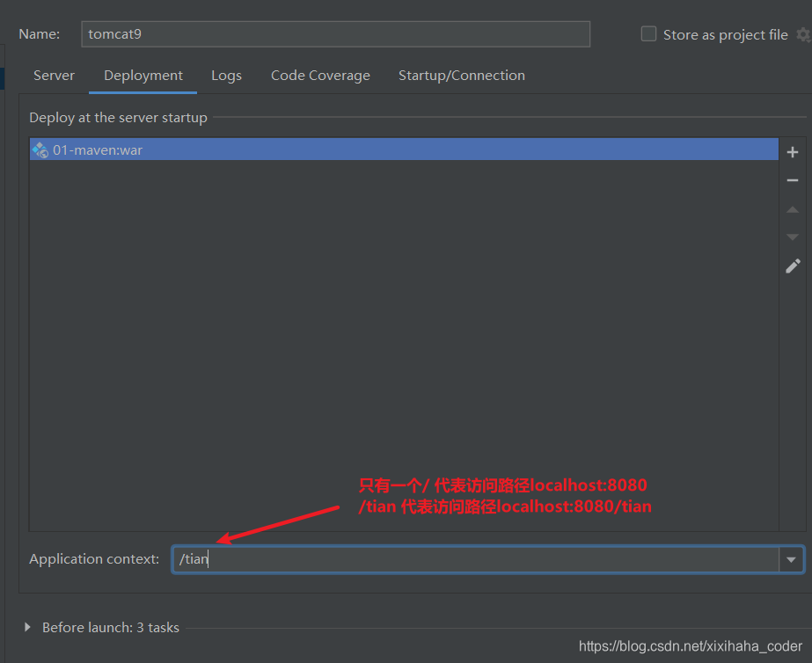Enable Store as project file checkbox
Viewport: 812px width, 663px height.
tap(648, 33)
